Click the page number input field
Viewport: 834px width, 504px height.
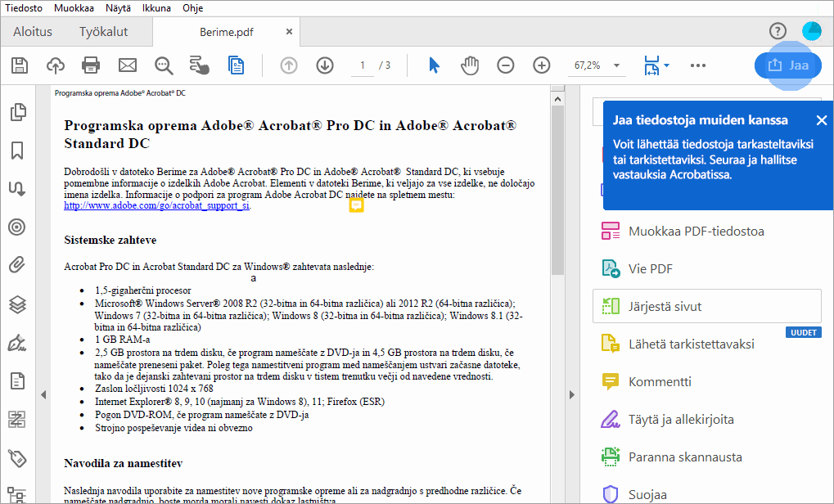[x=362, y=65]
